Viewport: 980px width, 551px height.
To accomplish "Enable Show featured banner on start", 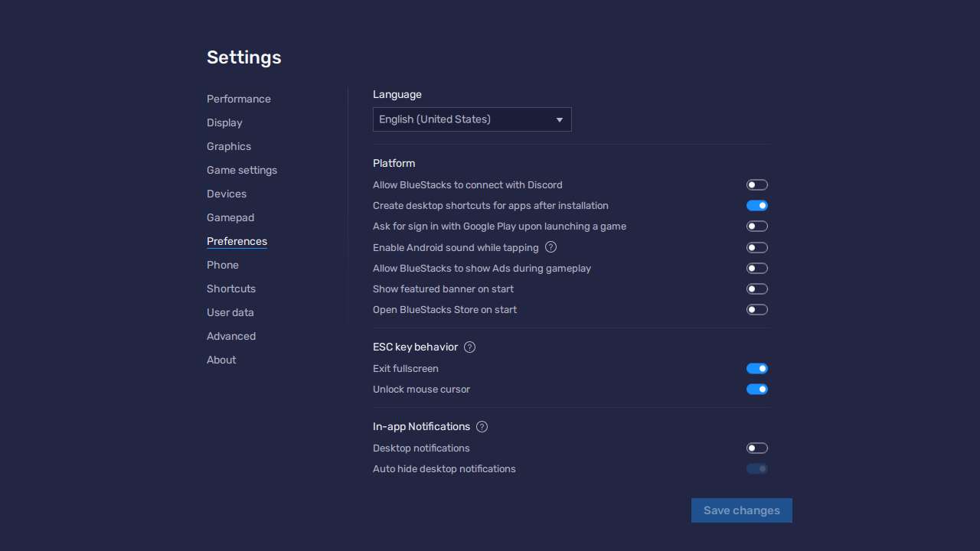I will tap(756, 289).
